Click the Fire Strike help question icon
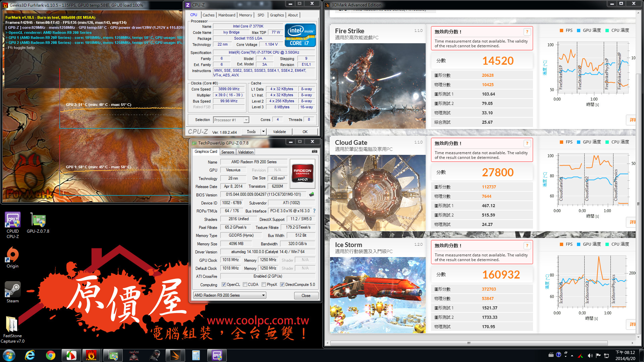Image resolution: width=644 pixels, height=362 pixels. [x=527, y=32]
